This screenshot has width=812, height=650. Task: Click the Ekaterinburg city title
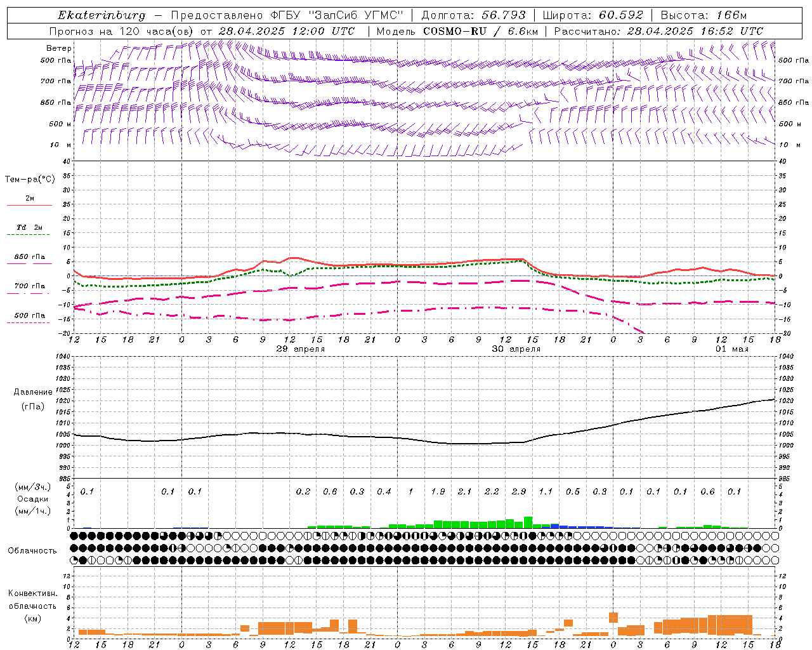point(101,15)
